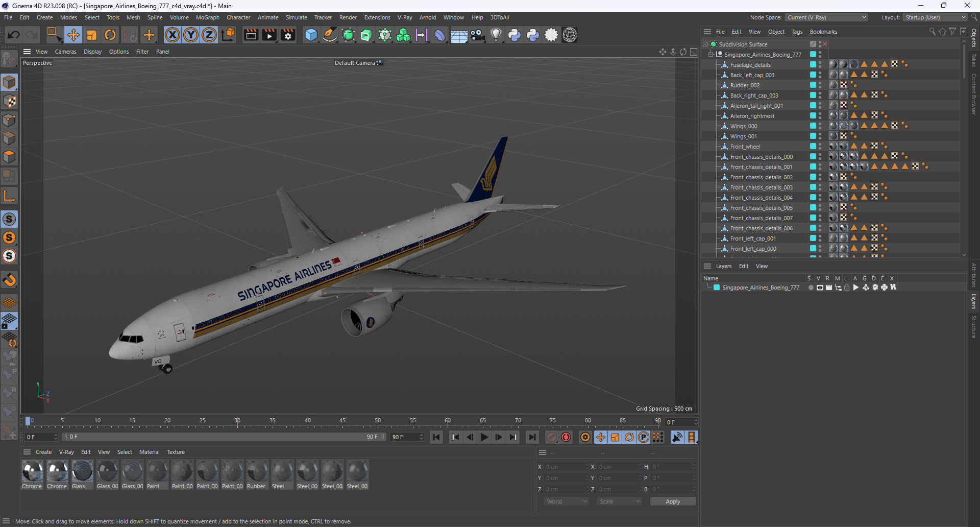Add a Cube primitive object
This screenshot has height=527, width=980.
(311, 35)
